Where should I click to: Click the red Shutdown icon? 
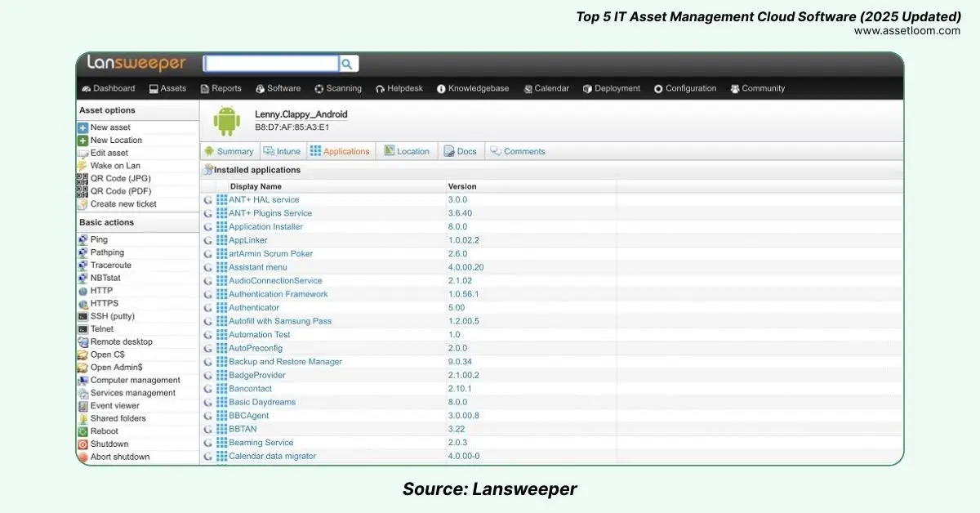pos(82,444)
